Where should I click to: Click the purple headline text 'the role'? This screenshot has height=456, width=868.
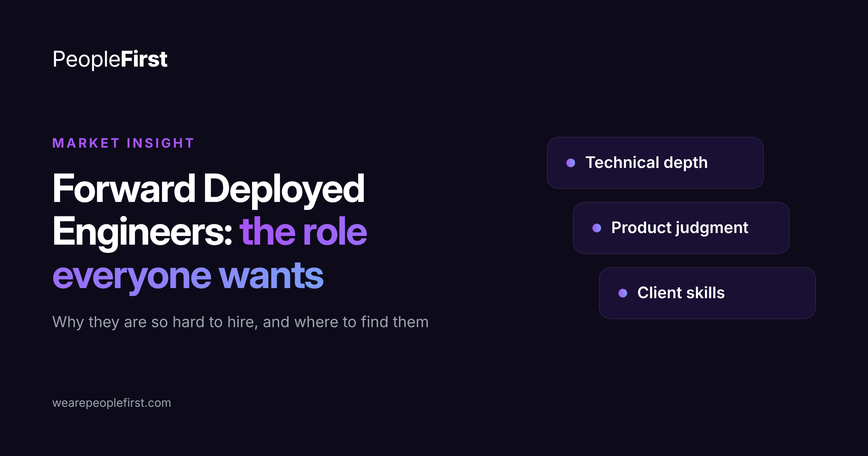pyautogui.click(x=303, y=232)
